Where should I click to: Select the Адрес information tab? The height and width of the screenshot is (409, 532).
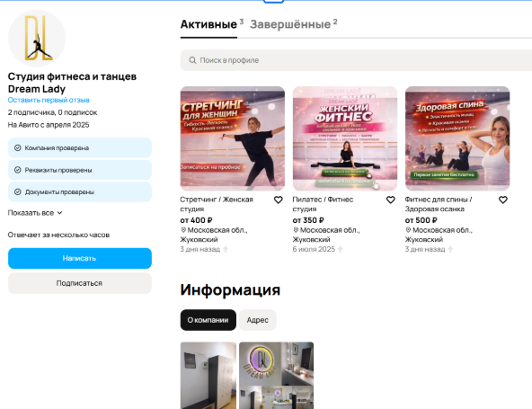coord(258,320)
